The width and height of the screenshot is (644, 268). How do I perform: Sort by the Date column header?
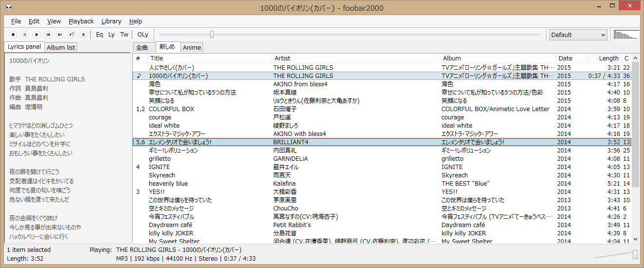[x=571, y=58]
